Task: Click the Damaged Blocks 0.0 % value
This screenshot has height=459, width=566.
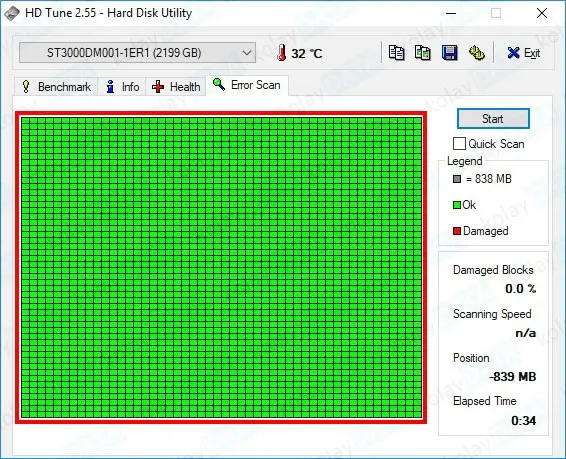Action: click(521, 289)
